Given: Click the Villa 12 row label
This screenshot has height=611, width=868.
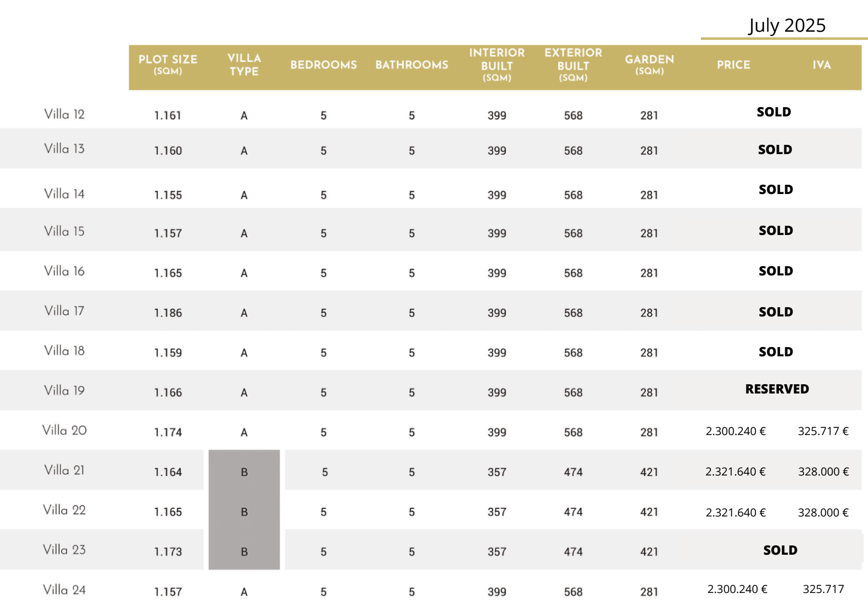Looking at the screenshot, I should click(64, 114).
